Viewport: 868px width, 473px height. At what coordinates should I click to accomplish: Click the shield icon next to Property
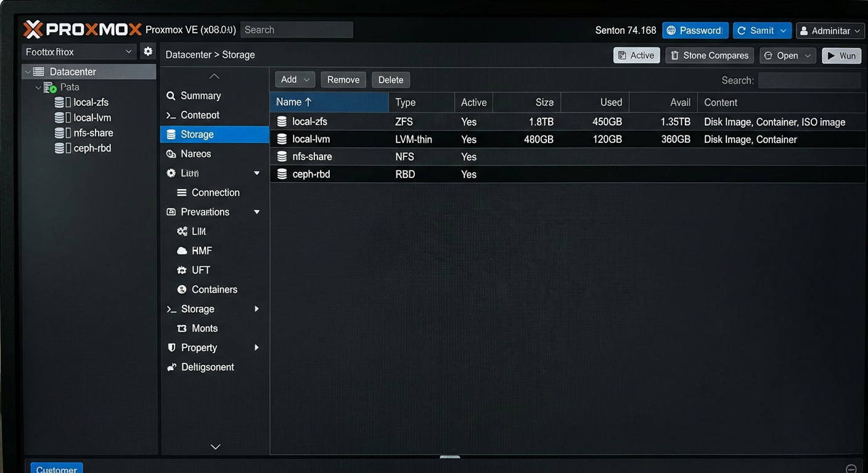(x=171, y=348)
